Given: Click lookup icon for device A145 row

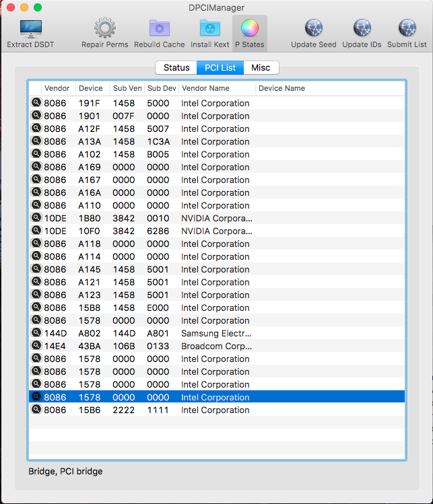Looking at the screenshot, I should coord(36,268).
